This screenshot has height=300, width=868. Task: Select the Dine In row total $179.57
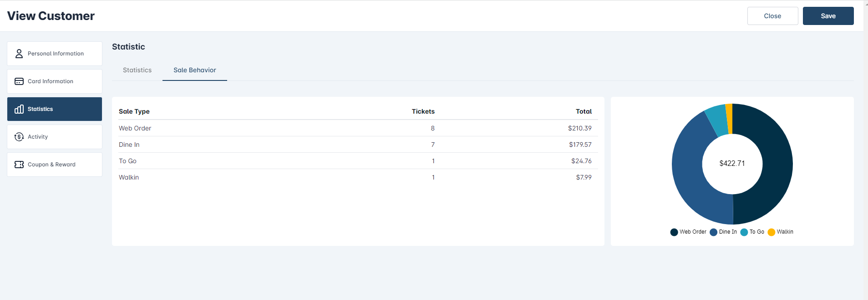[x=580, y=145]
